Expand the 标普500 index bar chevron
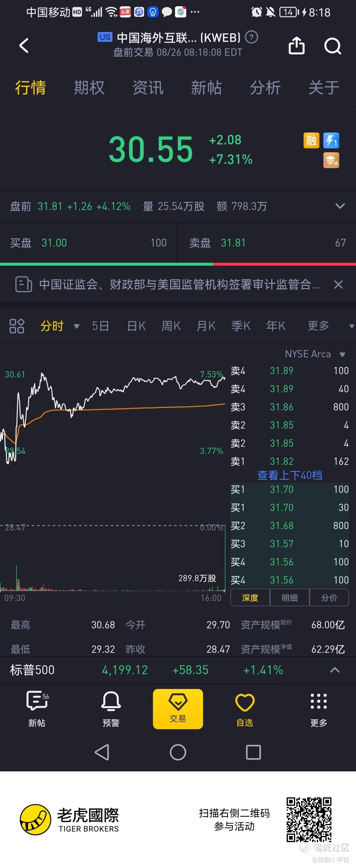The image size is (356, 868). [335, 670]
